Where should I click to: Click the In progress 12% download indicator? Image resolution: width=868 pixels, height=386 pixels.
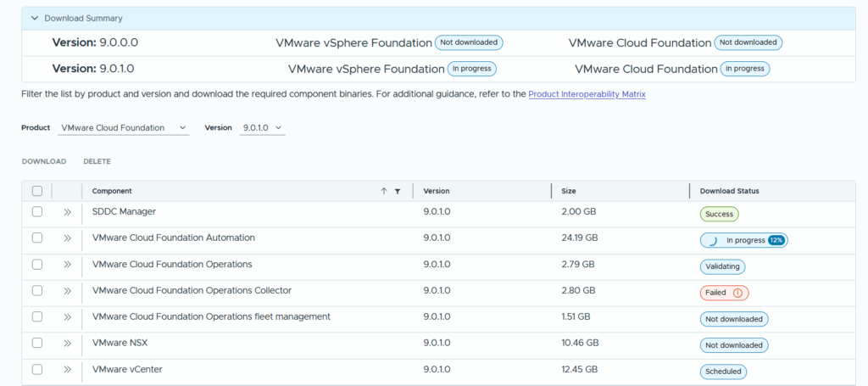(743, 240)
